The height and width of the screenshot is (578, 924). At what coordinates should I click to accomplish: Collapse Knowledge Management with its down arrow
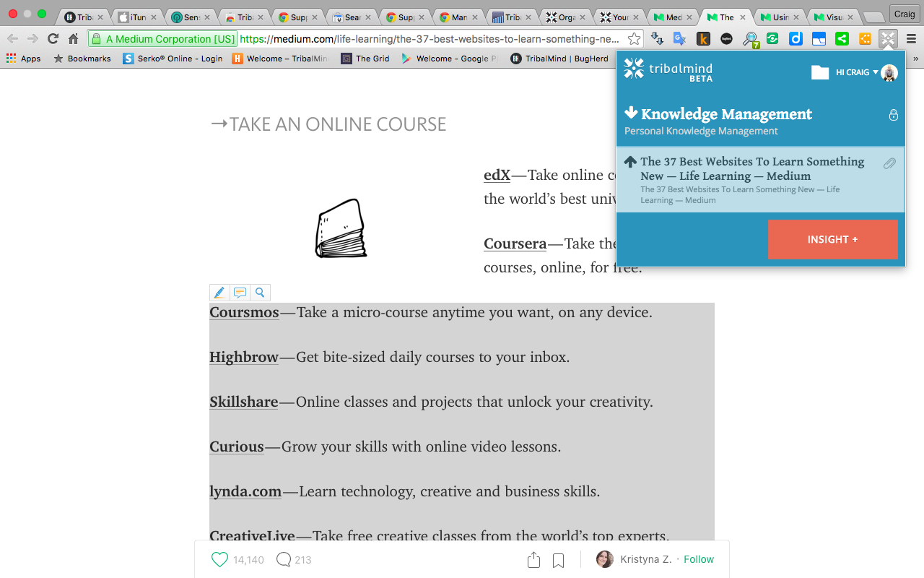click(x=631, y=113)
